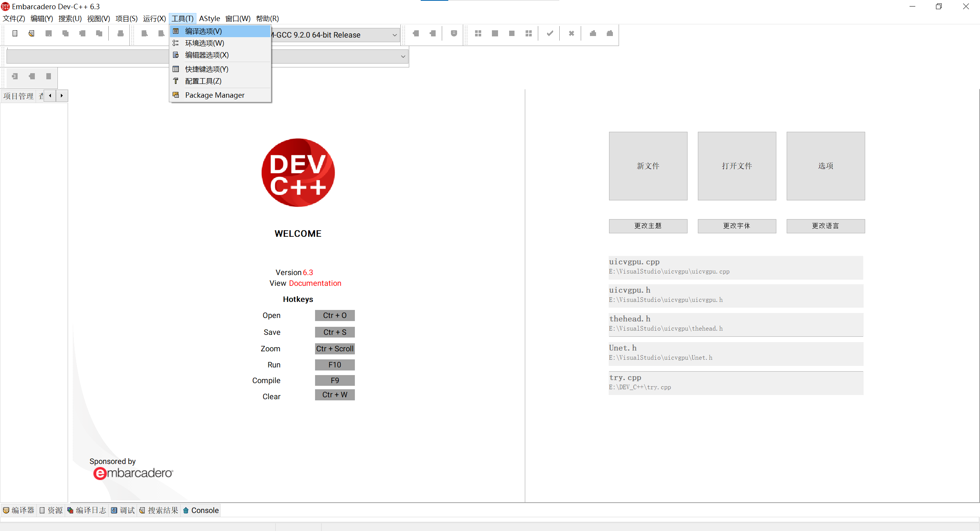Open the AStyle menu
Screen dimensions: 980x531
209,18
